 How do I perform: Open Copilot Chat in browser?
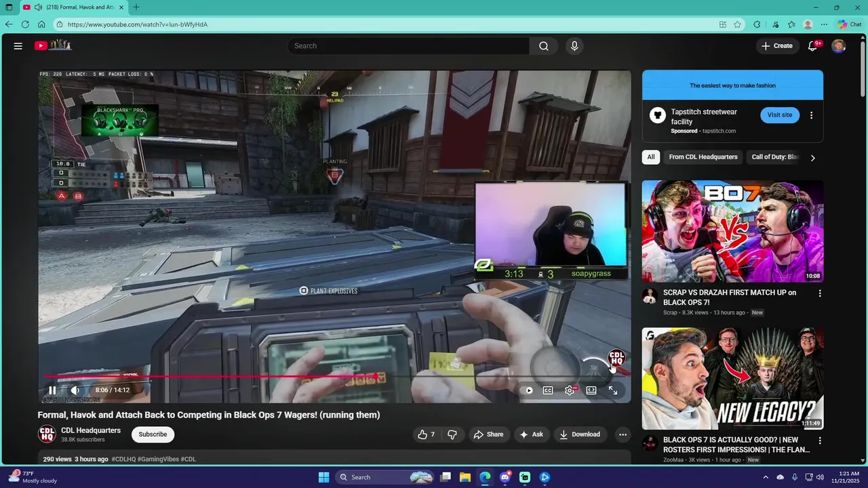850,24
